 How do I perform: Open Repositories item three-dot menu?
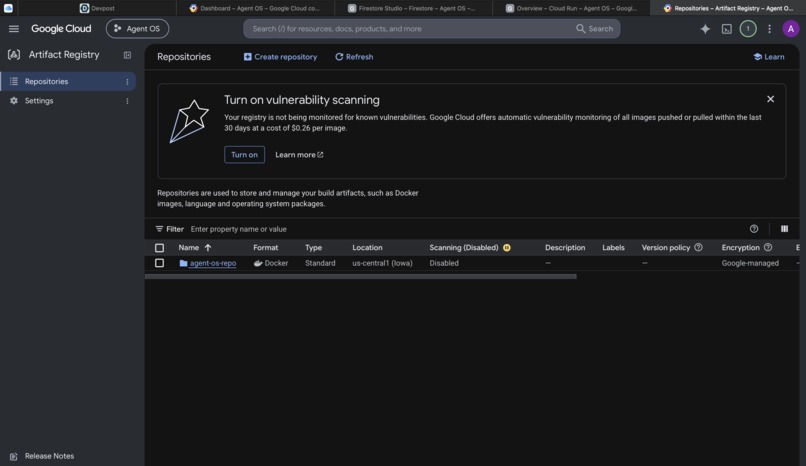point(127,82)
